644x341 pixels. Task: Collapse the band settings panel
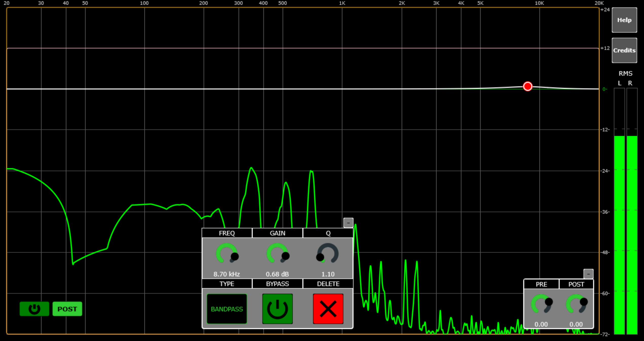pos(348,223)
